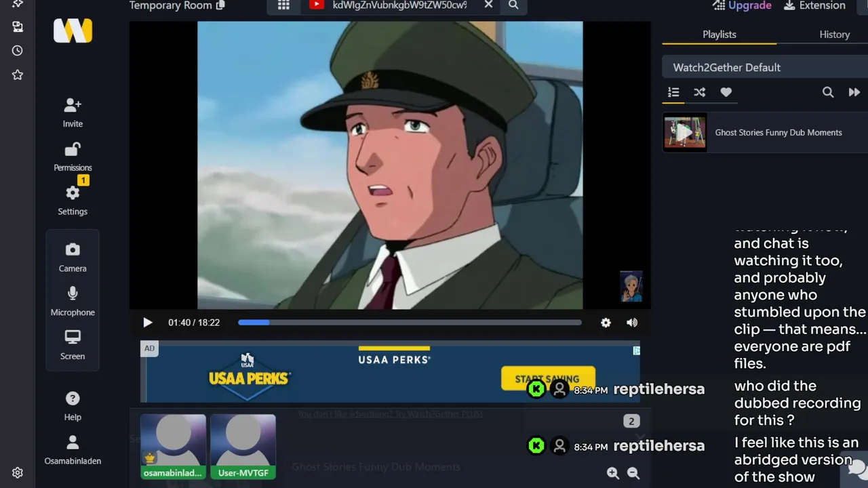Image resolution: width=868 pixels, height=488 pixels.
Task: Click the video player frame
Action: 390,165
